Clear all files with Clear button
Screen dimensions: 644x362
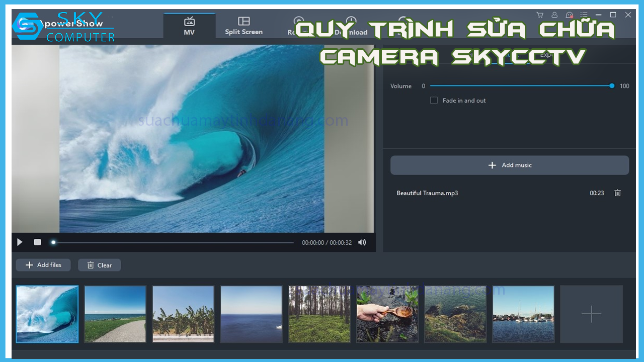pos(99,265)
